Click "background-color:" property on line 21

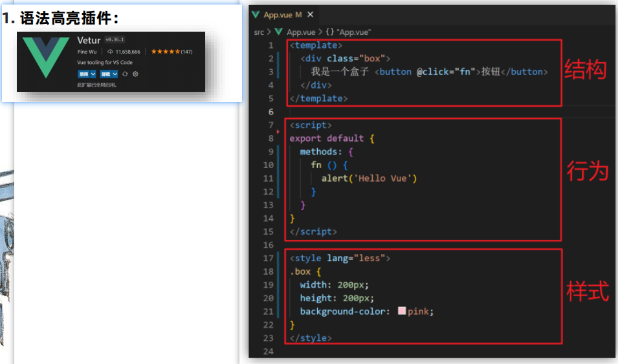pyautogui.click(x=345, y=311)
